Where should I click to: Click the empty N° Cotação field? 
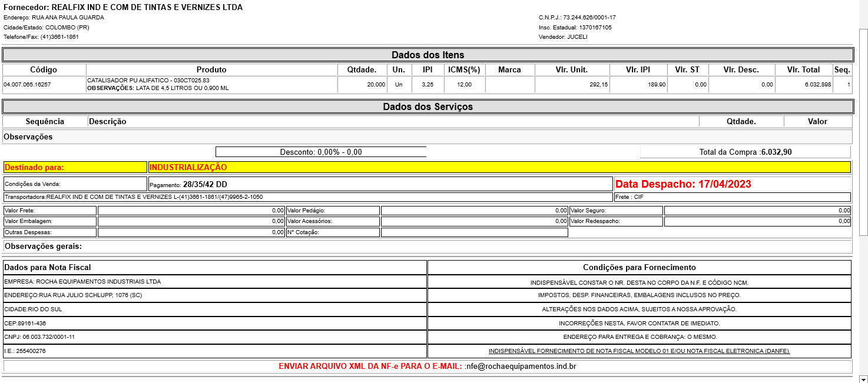(474, 232)
